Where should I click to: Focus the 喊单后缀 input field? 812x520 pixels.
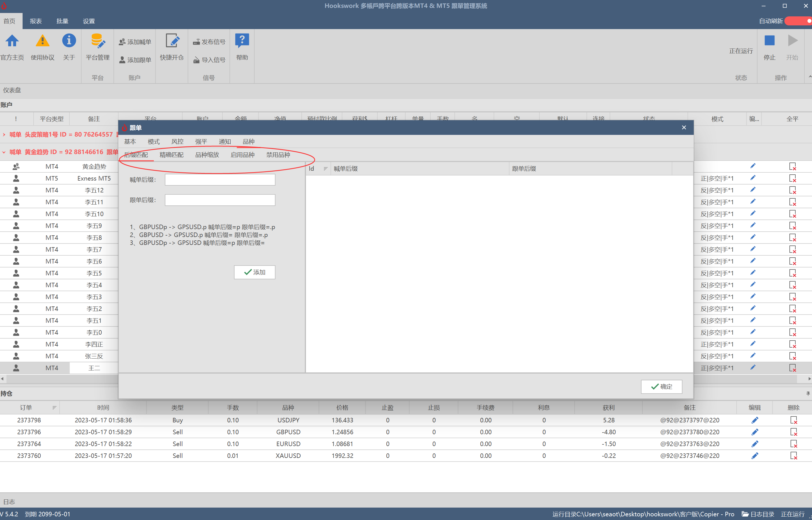220,180
